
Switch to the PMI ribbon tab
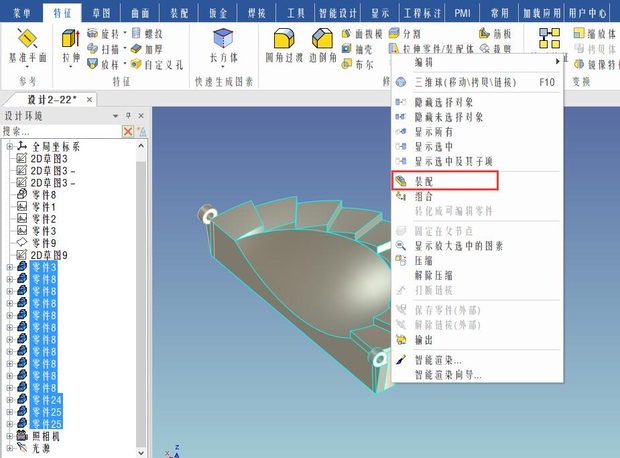pyautogui.click(x=462, y=13)
